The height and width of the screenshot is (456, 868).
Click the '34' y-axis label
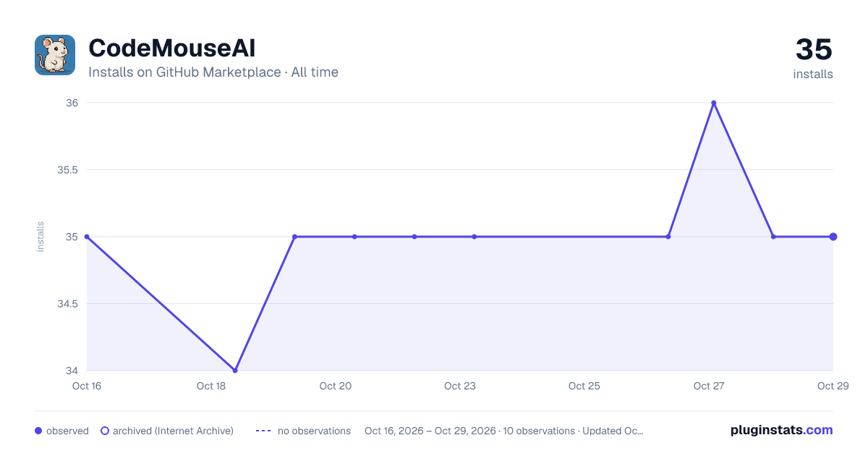pos(72,371)
